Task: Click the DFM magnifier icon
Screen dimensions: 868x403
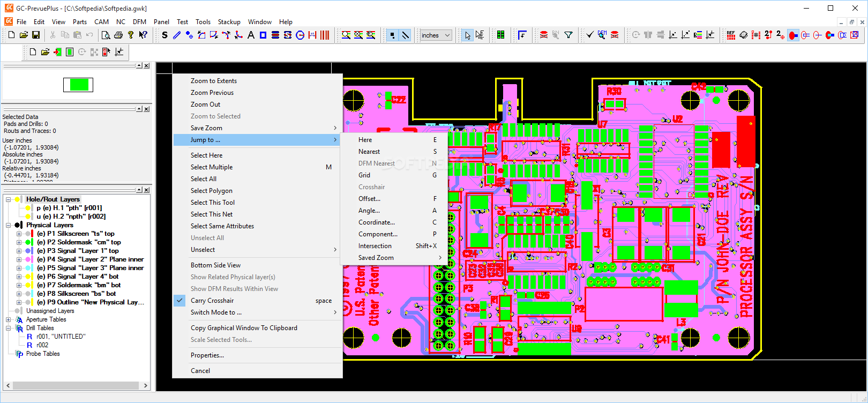Action: [602, 35]
